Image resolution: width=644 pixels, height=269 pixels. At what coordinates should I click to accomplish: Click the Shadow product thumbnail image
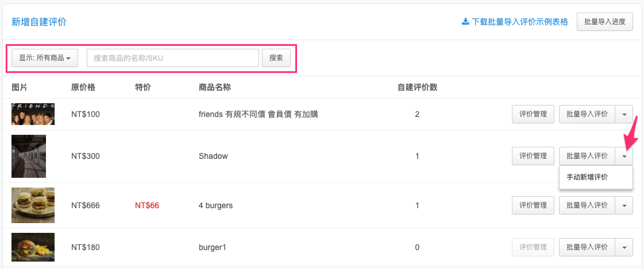coord(29,156)
